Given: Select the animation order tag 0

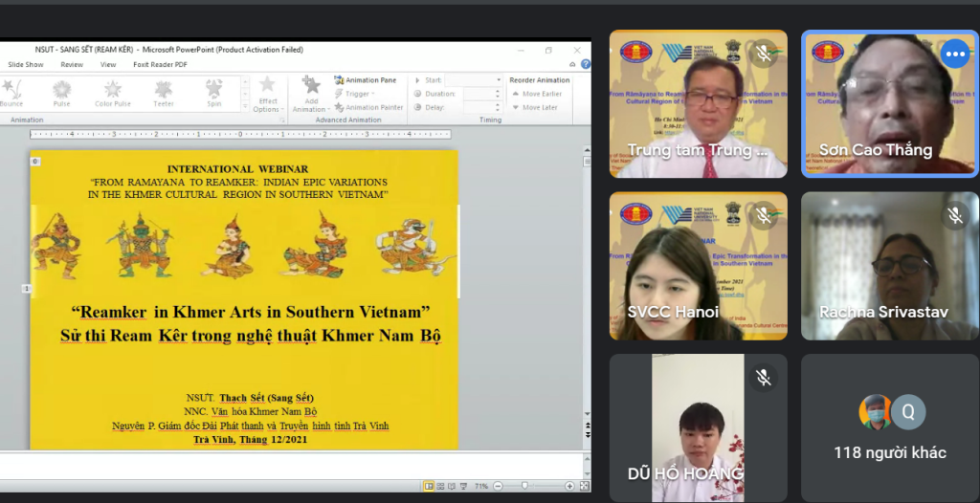Looking at the screenshot, I should 35,162.
